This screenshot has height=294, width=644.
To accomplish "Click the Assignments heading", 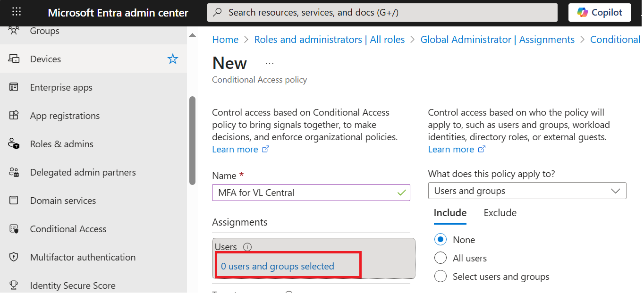I will click(x=240, y=222).
